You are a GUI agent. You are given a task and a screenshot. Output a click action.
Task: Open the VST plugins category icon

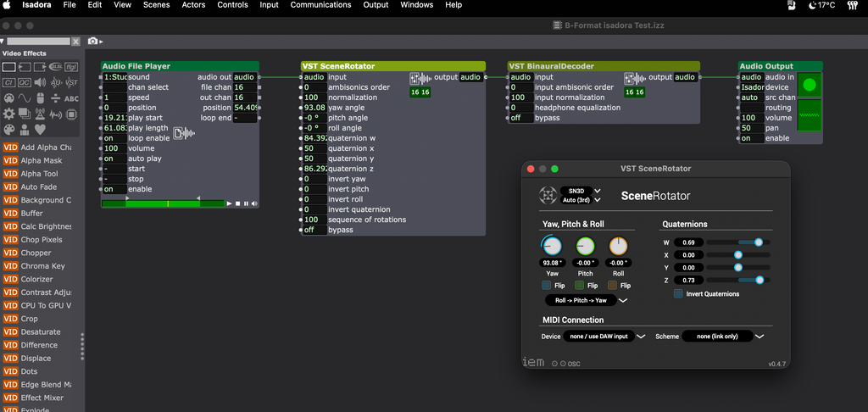71,82
